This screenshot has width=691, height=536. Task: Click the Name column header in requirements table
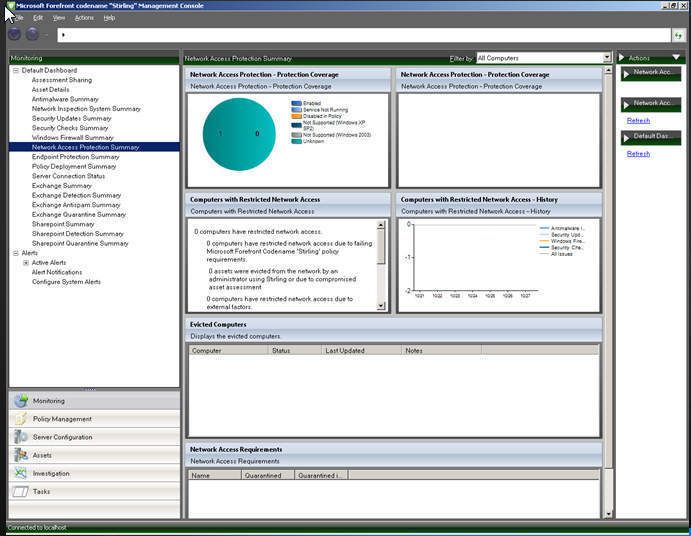[x=215, y=476]
